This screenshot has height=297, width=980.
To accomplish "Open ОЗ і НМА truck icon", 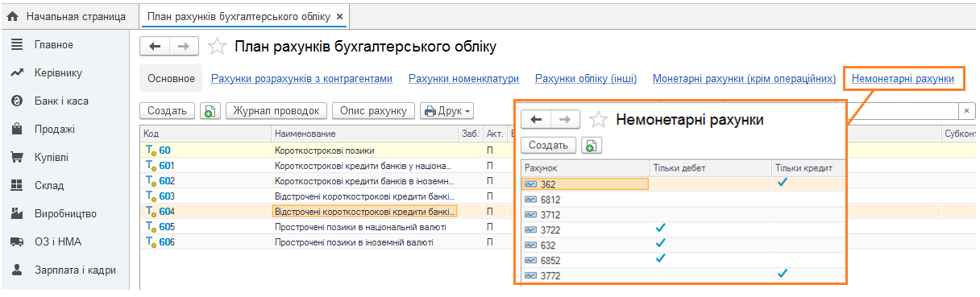I will (x=16, y=241).
